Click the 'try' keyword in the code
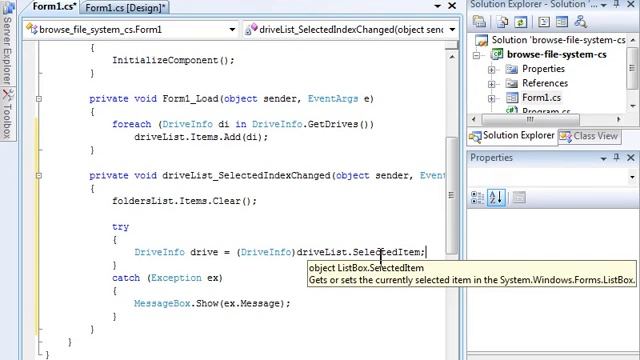Screen dimensions: 640x360 (120, 227)
